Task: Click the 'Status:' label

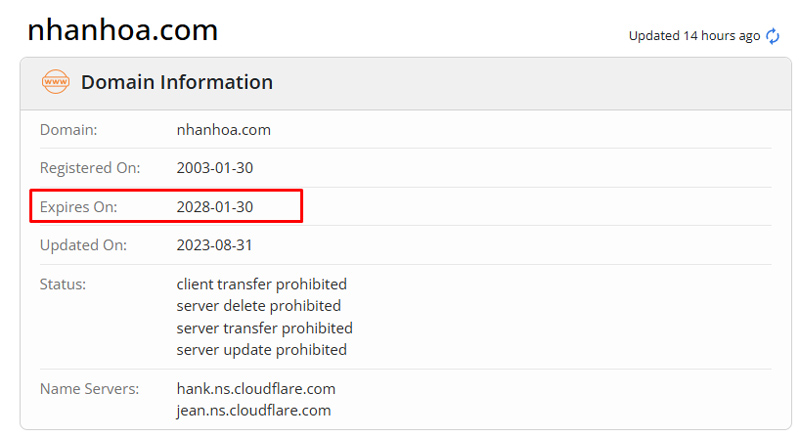Action: tap(63, 284)
